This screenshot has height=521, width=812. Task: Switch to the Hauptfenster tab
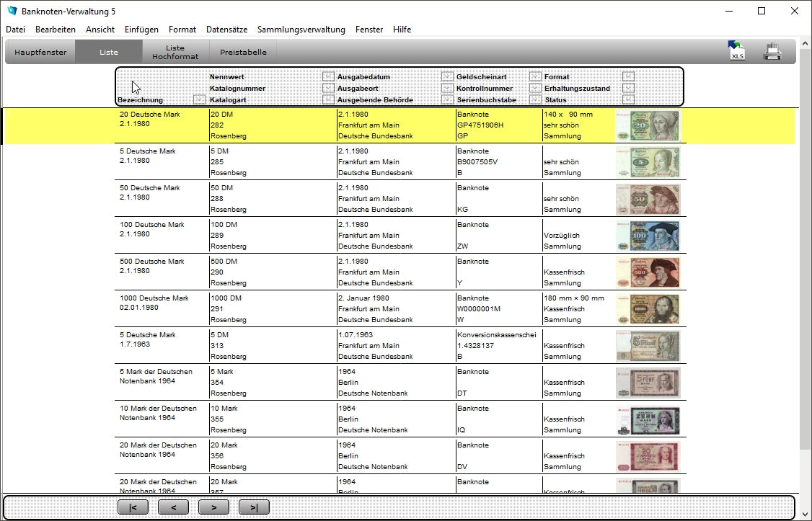click(40, 52)
